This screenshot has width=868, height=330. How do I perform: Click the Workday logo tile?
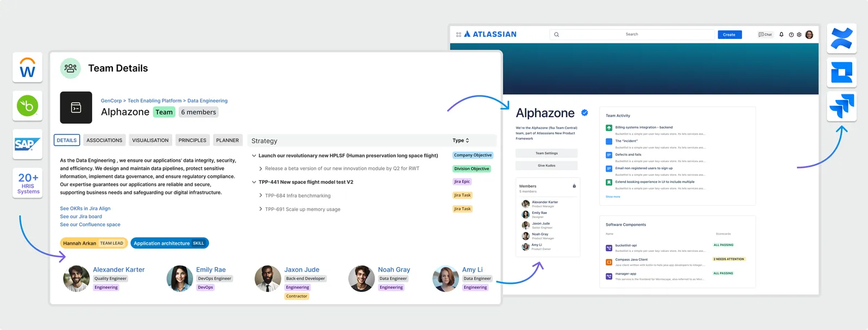click(27, 68)
